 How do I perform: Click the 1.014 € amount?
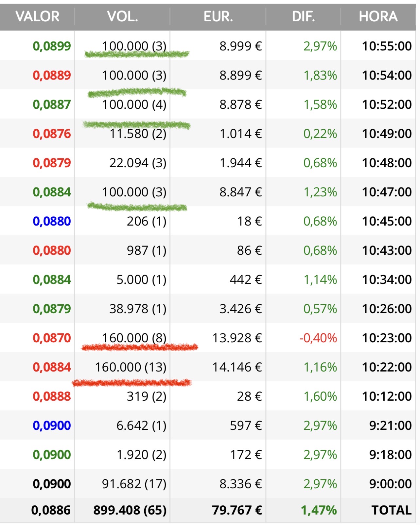[241, 134]
